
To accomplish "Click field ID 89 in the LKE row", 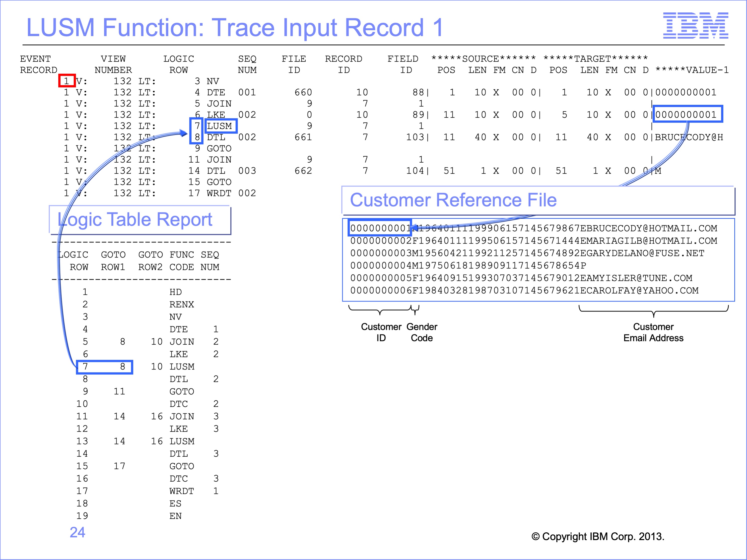I will click(x=418, y=115).
